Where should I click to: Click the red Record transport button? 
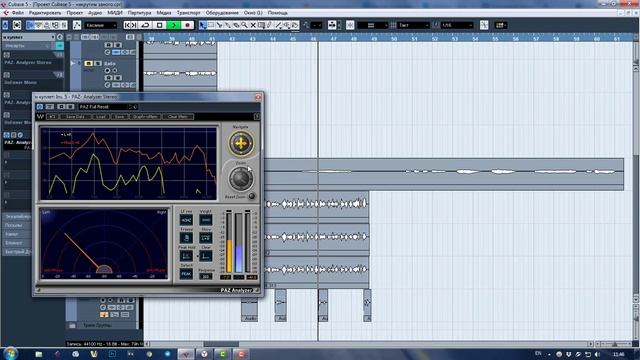click(187, 25)
